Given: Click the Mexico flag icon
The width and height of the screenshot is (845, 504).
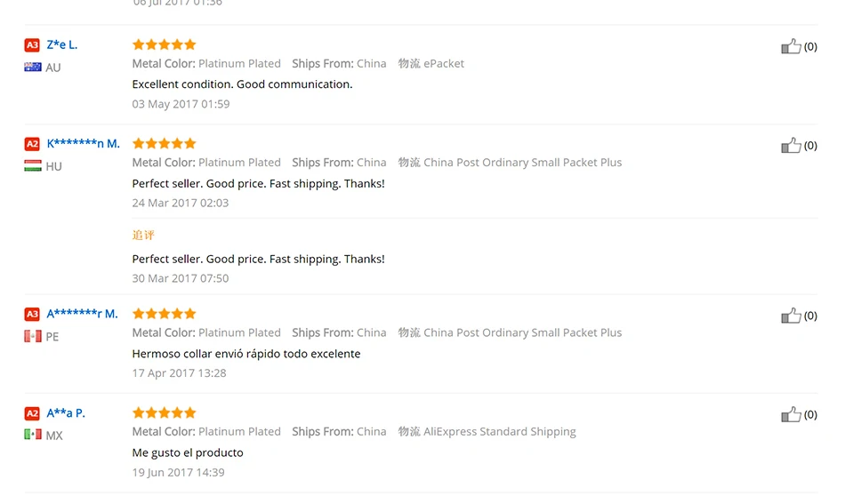Looking at the screenshot, I should (x=33, y=435).
